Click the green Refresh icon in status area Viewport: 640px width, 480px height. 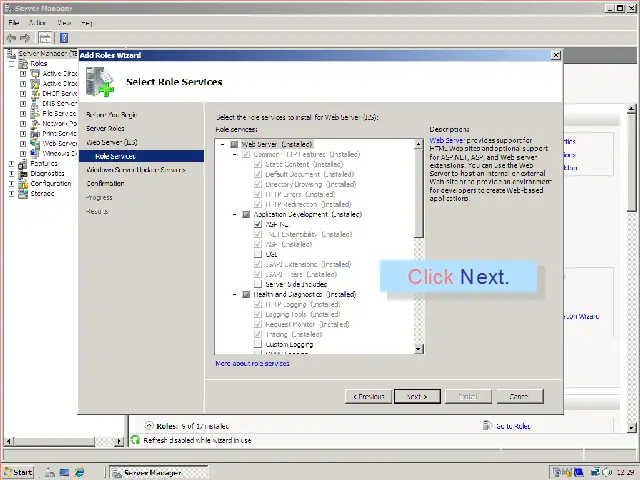[x=135, y=440]
